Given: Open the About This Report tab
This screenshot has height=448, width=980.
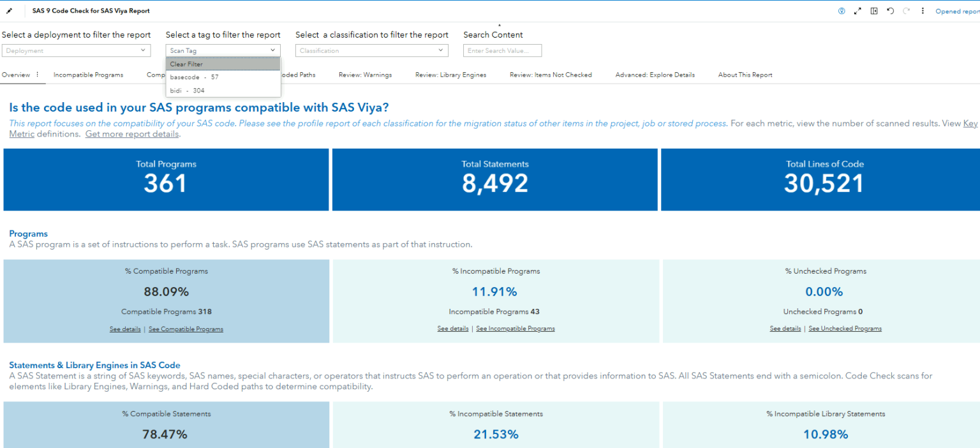Looking at the screenshot, I should pyautogui.click(x=745, y=75).
